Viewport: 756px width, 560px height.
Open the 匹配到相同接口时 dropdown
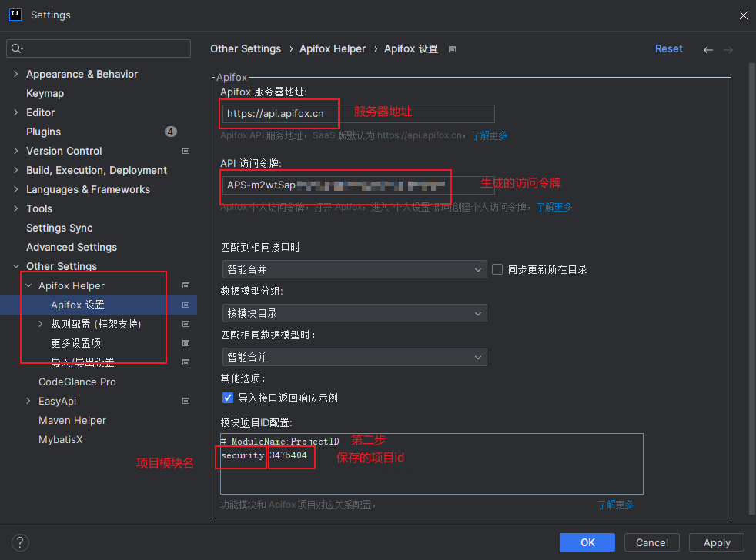[354, 269]
